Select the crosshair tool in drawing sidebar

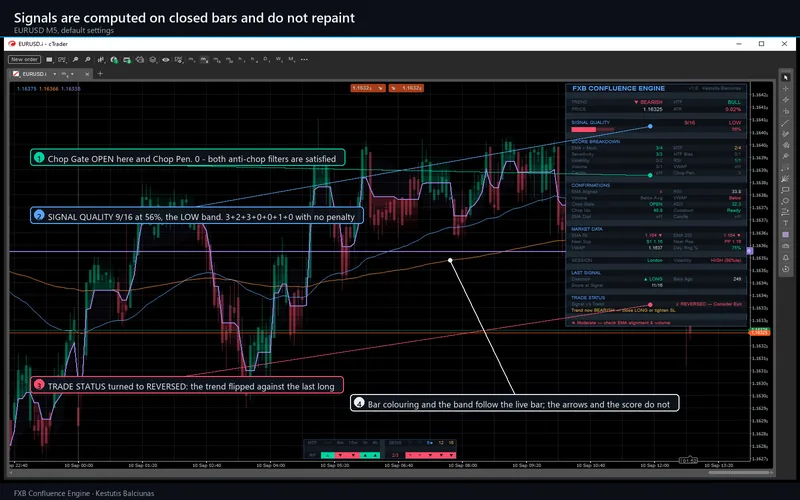(786, 88)
